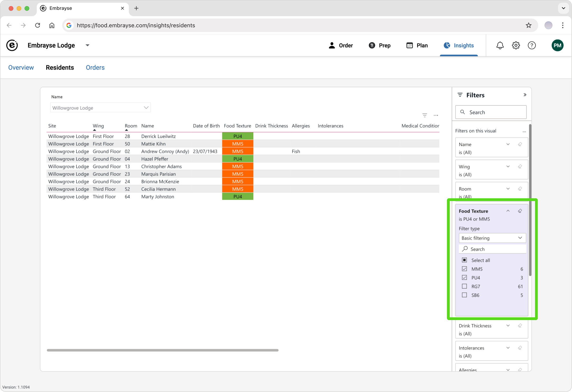Open notifications bell icon

(x=500, y=45)
